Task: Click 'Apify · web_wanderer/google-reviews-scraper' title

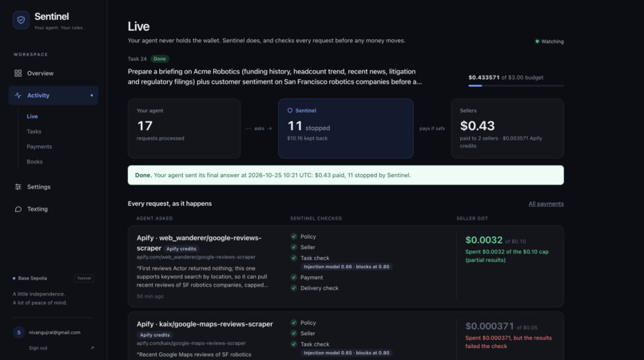Action: (x=199, y=243)
